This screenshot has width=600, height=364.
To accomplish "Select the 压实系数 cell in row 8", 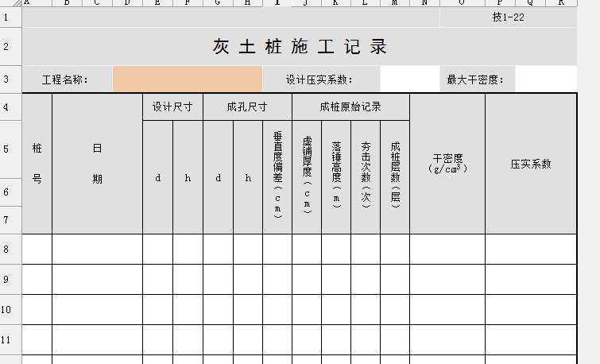I will (531, 250).
